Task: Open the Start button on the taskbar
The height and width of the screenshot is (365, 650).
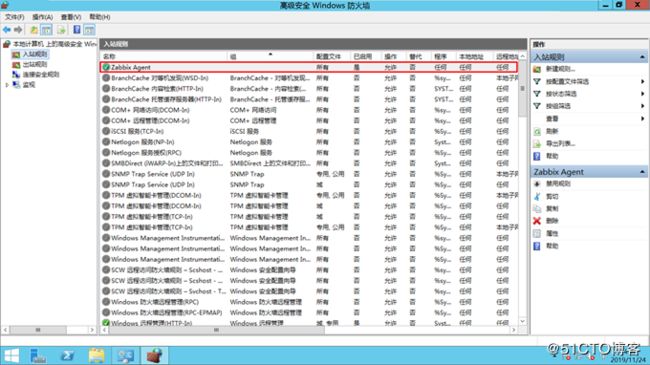Action: click(12, 356)
